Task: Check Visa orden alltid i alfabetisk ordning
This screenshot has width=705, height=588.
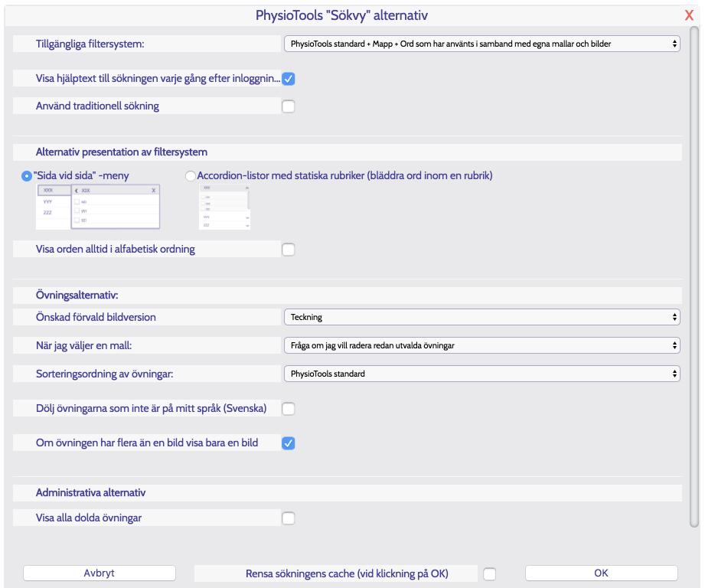Action: pos(289,250)
